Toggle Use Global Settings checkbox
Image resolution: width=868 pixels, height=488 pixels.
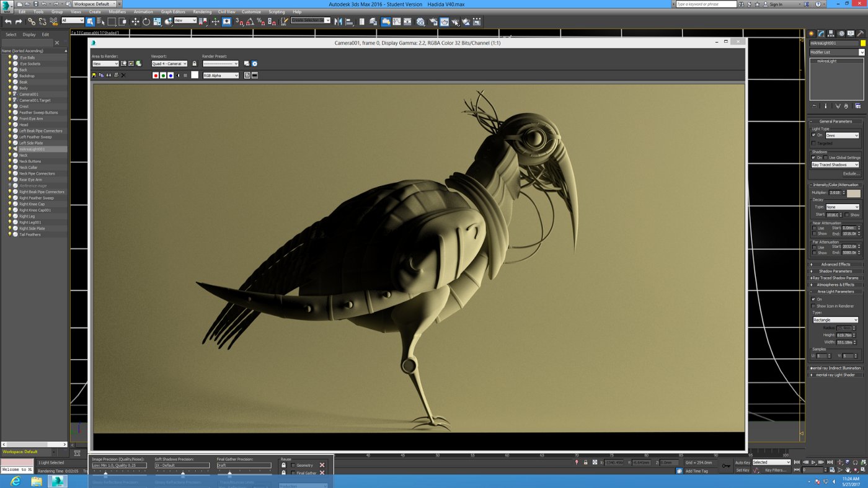point(825,157)
